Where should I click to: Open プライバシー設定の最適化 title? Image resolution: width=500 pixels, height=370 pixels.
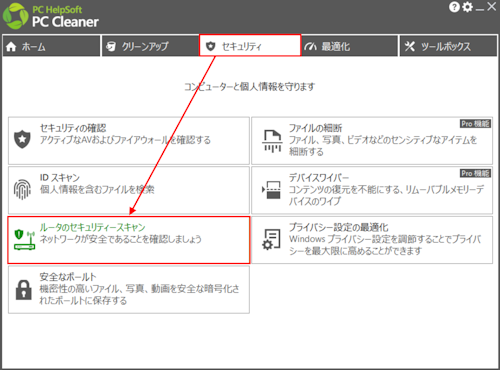(x=339, y=227)
